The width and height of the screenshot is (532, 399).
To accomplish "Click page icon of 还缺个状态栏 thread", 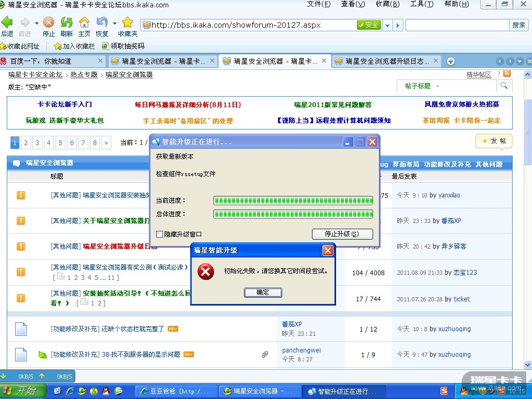I will click(x=21, y=329).
